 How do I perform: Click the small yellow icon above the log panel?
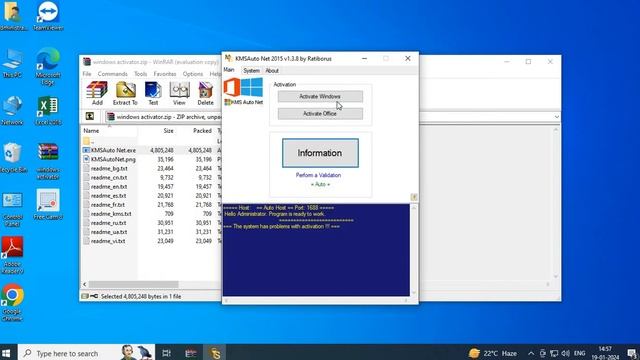click(414, 197)
